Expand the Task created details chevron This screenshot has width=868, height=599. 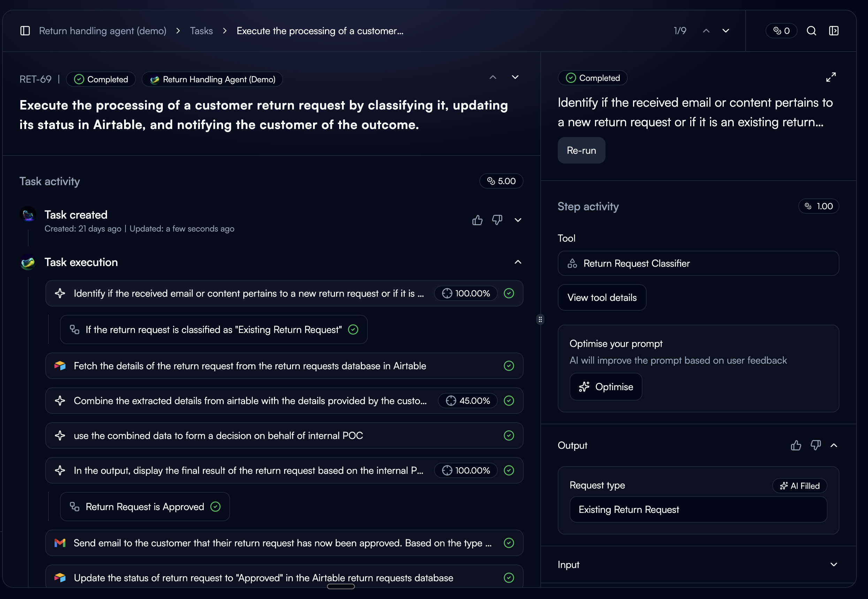click(x=518, y=220)
